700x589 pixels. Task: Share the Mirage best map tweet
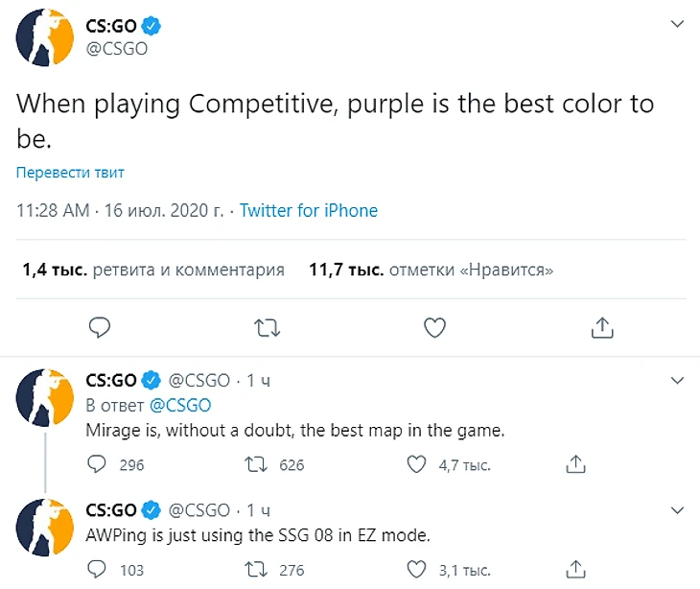[575, 465]
